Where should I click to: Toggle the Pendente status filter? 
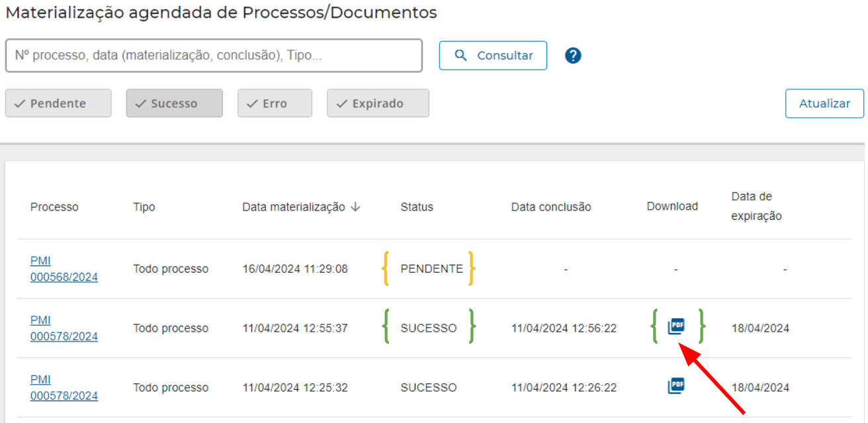coord(58,103)
